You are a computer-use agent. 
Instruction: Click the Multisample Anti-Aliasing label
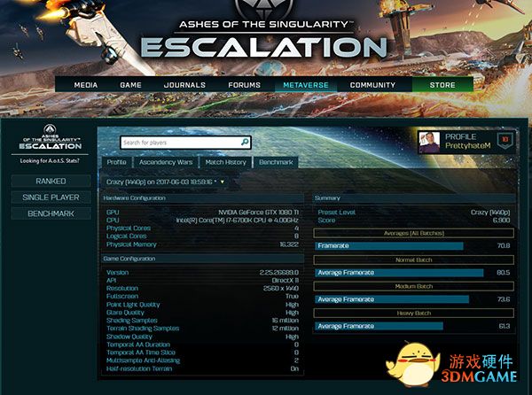tap(143, 360)
